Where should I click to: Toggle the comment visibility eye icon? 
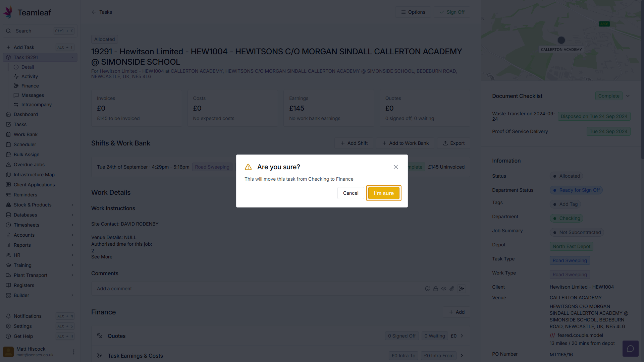pyautogui.click(x=443, y=289)
